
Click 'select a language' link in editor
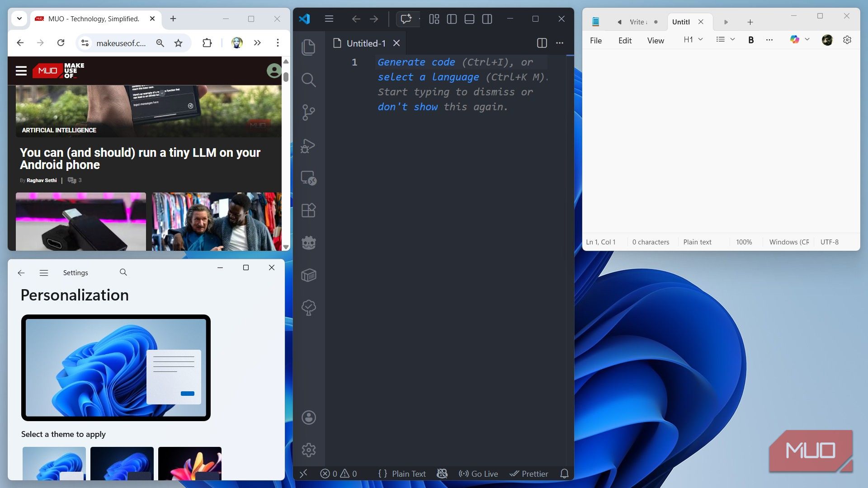point(428,77)
